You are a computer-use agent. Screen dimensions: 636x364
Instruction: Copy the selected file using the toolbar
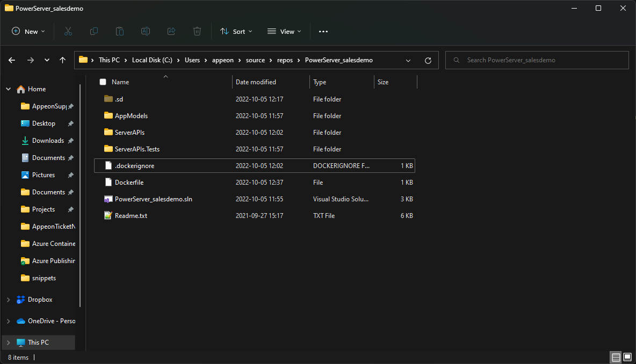tap(93, 31)
